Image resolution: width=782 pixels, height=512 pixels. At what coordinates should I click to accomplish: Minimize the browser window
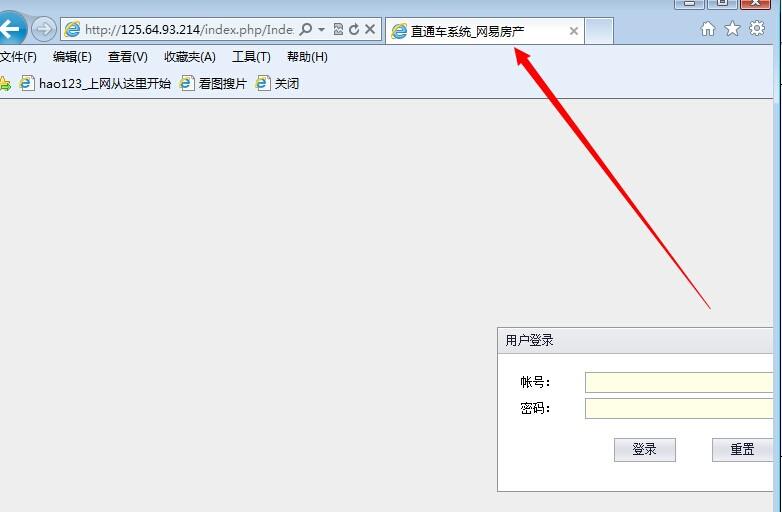689,3
